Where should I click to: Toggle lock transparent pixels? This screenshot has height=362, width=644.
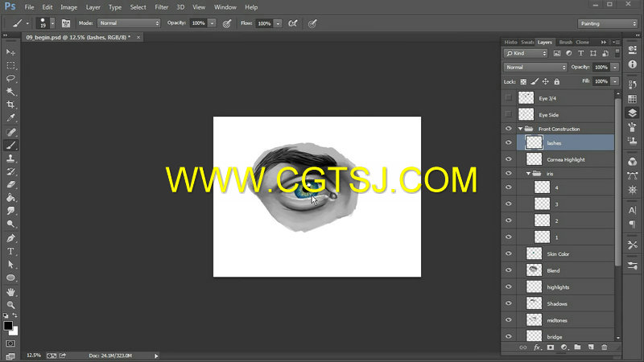523,82
